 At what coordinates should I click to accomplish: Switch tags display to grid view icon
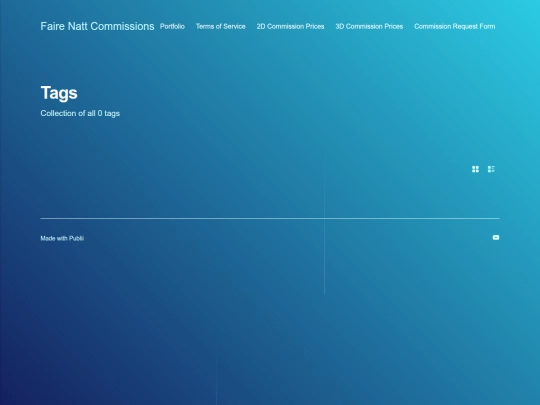(x=475, y=169)
